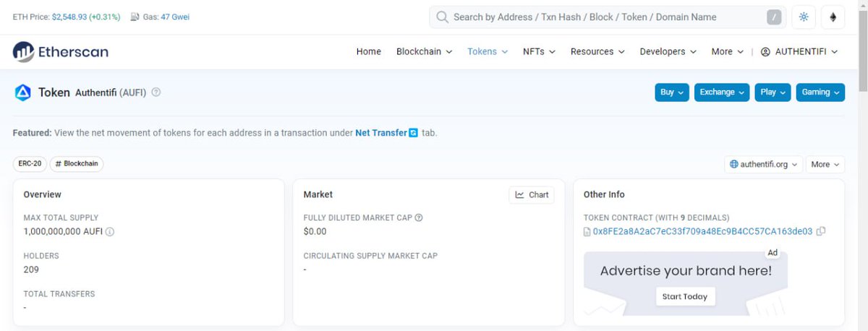The width and height of the screenshot is (868, 331).
Task: Click the help icon beside Authentifi (AUFI)
Action: (x=156, y=93)
